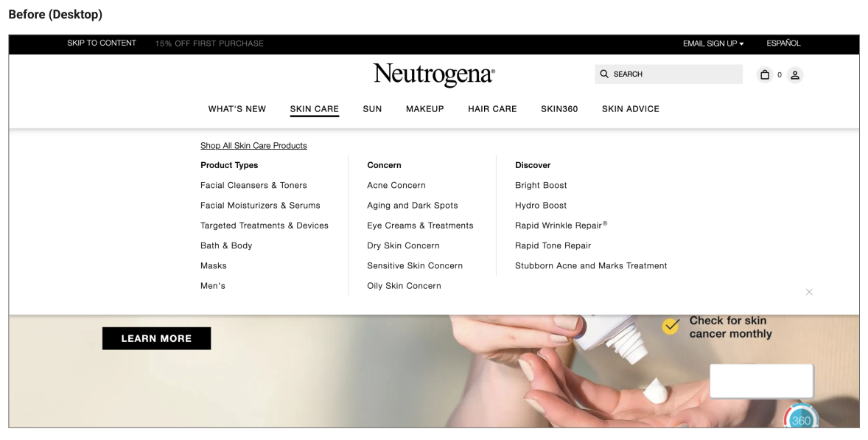Choose Dry Skin Concern
Screen dimensions: 868x440
(x=403, y=245)
